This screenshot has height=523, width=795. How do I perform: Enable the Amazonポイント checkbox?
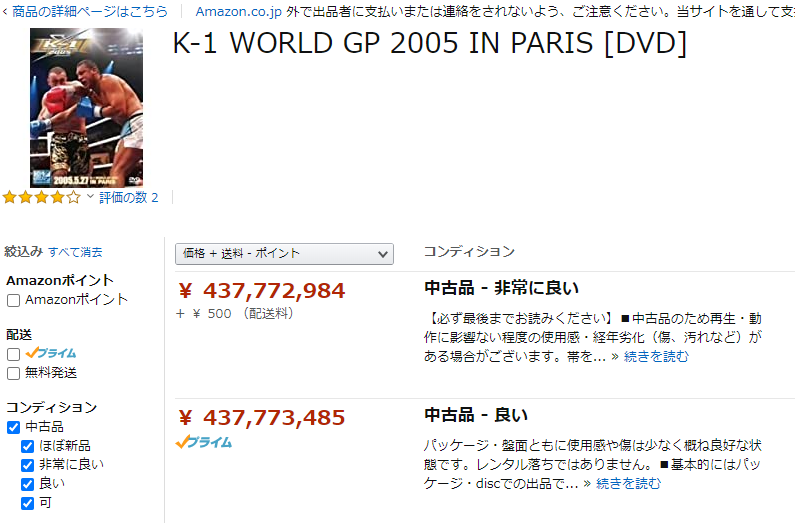click(14, 300)
